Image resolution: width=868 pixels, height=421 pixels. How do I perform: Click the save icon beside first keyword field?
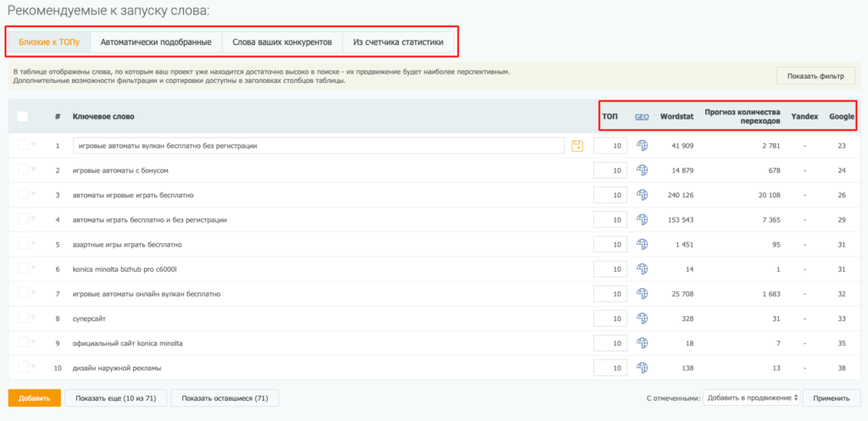577,146
